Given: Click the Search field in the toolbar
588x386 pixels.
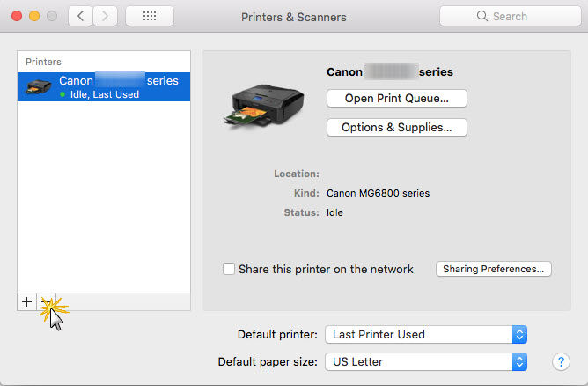Looking at the screenshot, I should (509, 17).
